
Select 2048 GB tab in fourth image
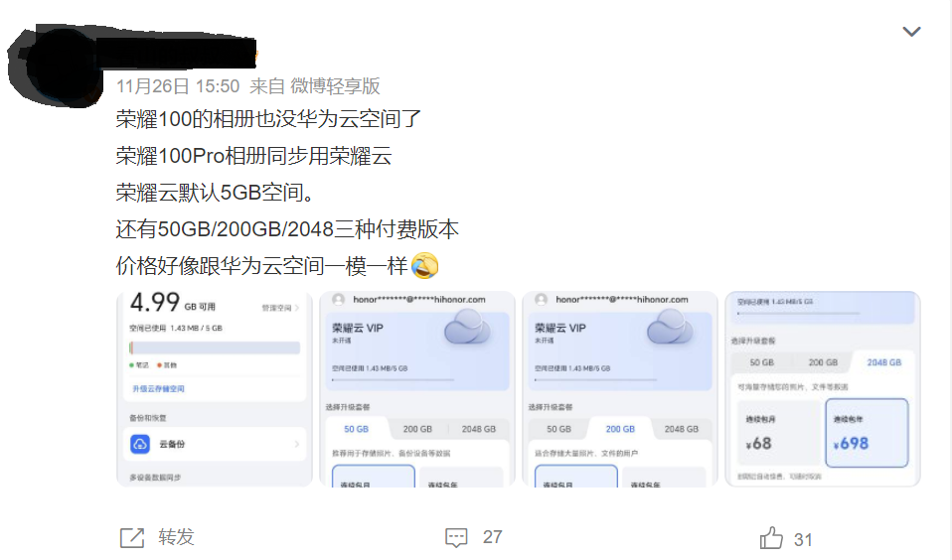coord(884,362)
